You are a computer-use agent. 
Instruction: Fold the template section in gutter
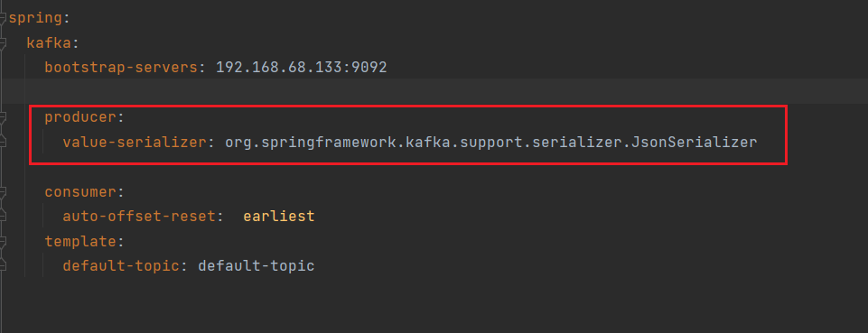(3, 242)
